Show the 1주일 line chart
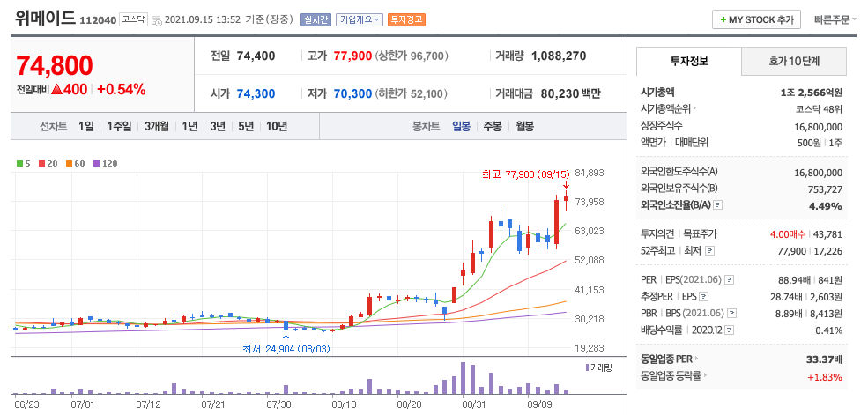 [118, 126]
